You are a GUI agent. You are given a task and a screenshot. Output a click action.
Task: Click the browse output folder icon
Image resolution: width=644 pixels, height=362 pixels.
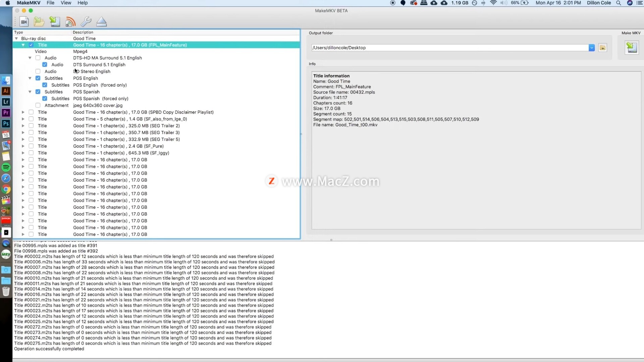pos(602,48)
